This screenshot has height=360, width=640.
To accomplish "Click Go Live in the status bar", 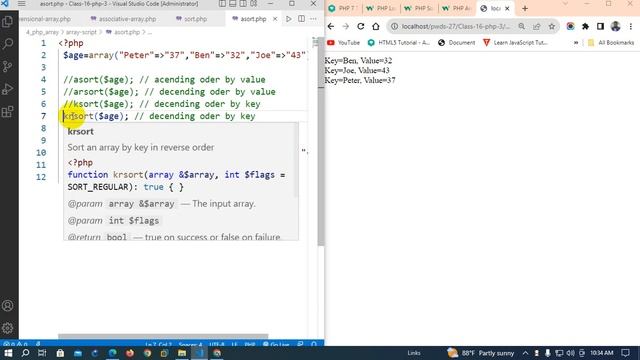I will 276,344.
